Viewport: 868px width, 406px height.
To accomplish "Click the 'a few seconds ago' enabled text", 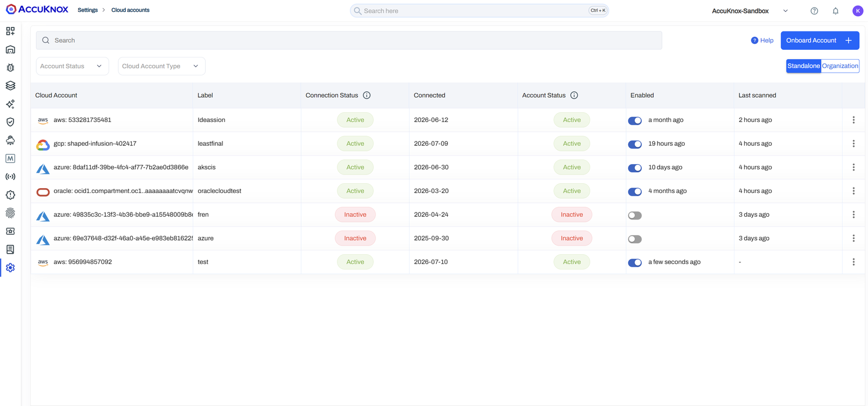I will click(674, 262).
